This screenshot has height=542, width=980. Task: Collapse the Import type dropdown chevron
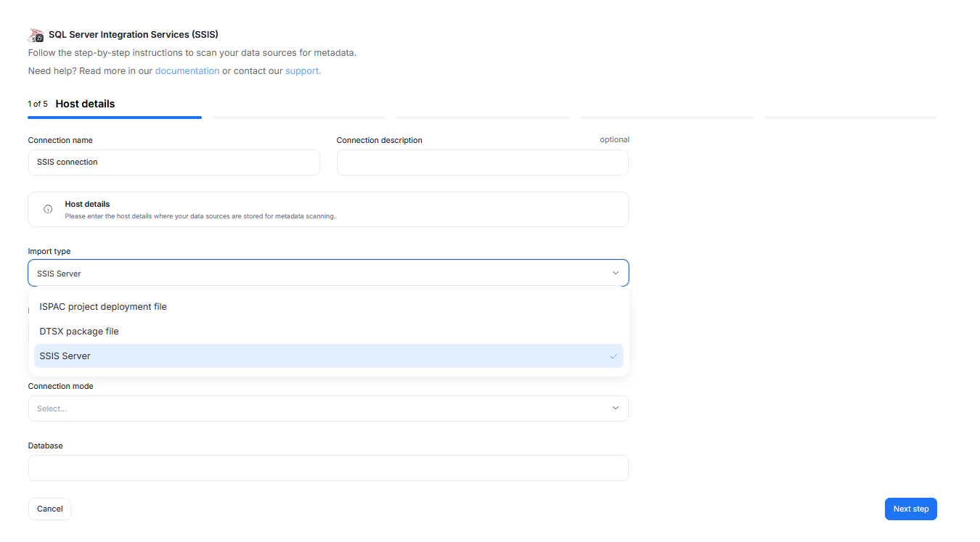(615, 274)
